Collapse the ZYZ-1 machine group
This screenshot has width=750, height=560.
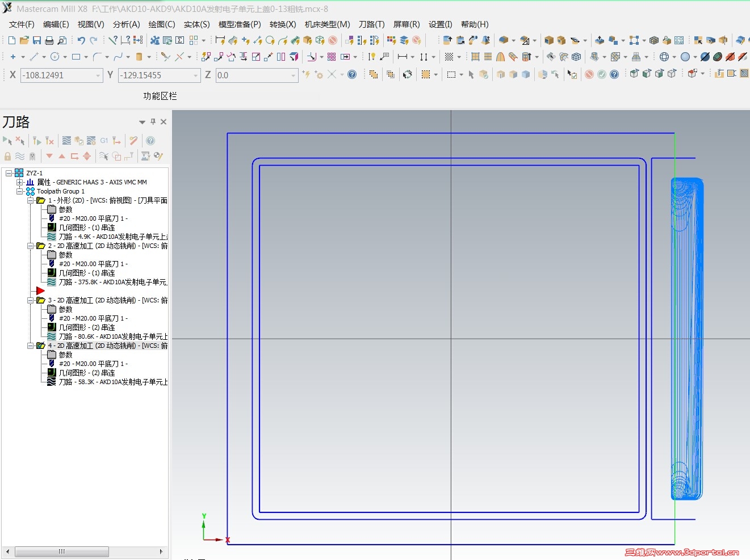pos(9,173)
